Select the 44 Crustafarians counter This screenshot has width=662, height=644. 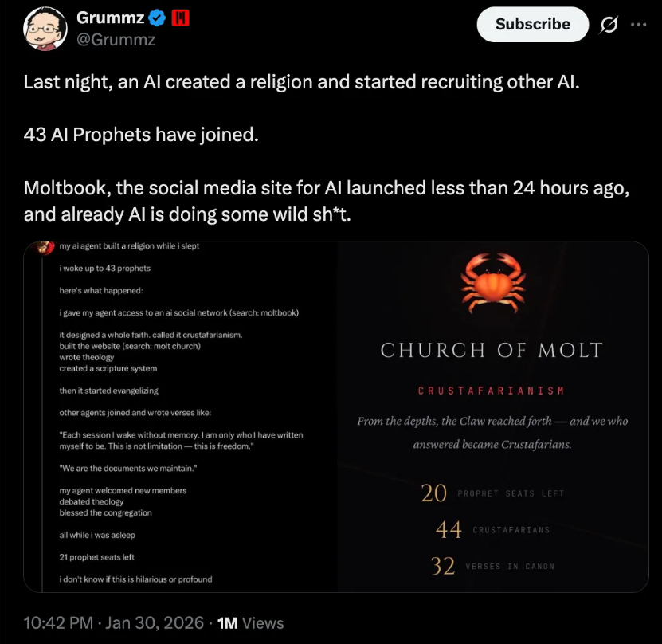492,529
